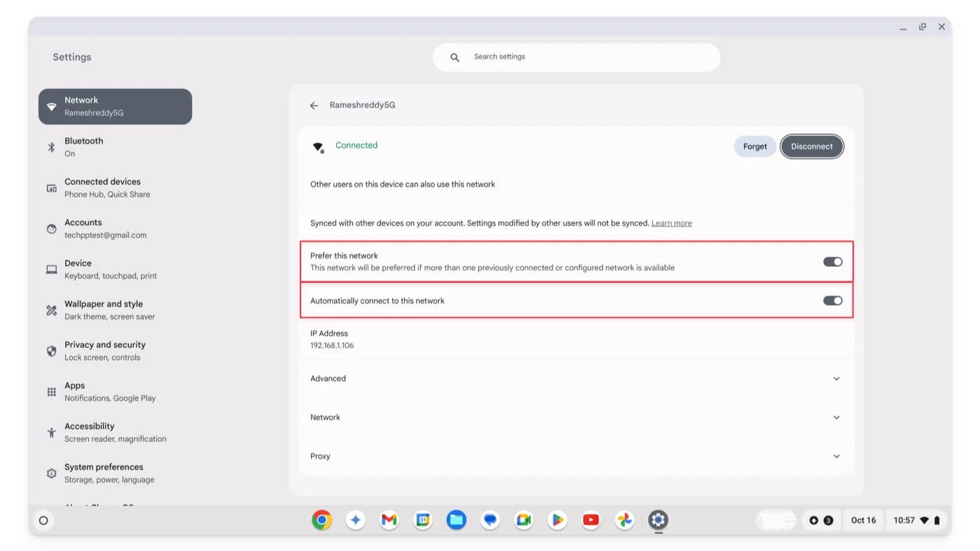The width and height of the screenshot is (980, 551).
Task: Click the Forget network button
Action: (x=754, y=146)
